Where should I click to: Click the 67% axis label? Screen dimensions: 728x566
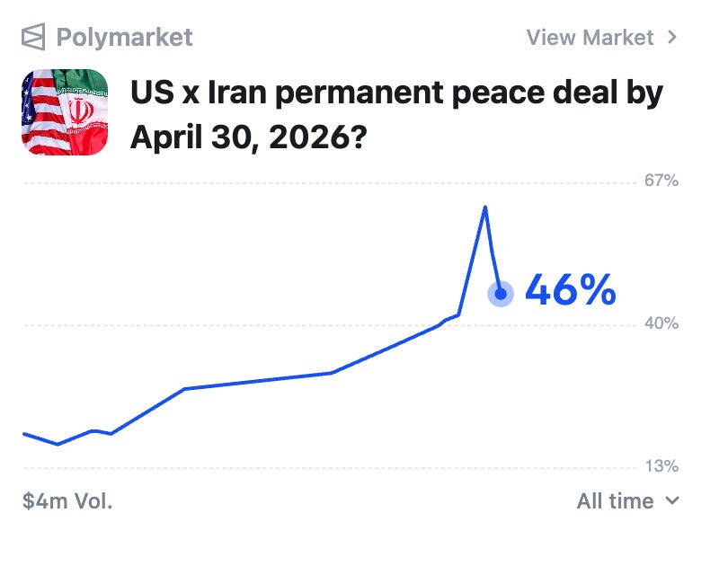661,180
